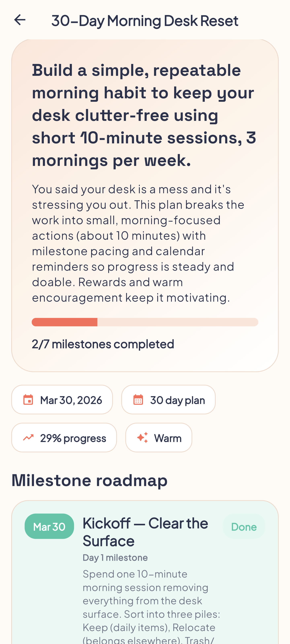Open the Mar 30, 2026 date chip

[62, 399]
